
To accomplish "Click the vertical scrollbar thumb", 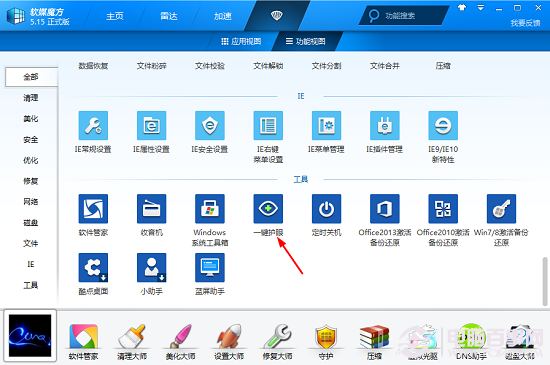I will 545,281.
